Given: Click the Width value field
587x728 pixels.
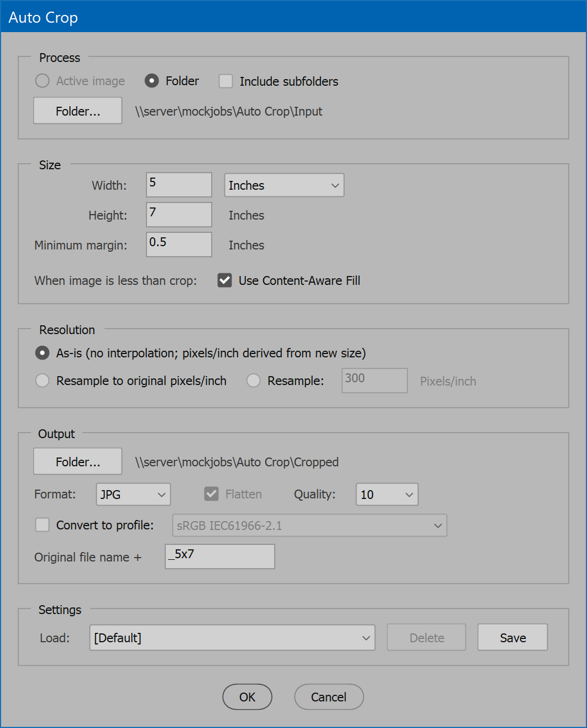Looking at the screenshot, I should pyautogui.click(x=178, y=185).
